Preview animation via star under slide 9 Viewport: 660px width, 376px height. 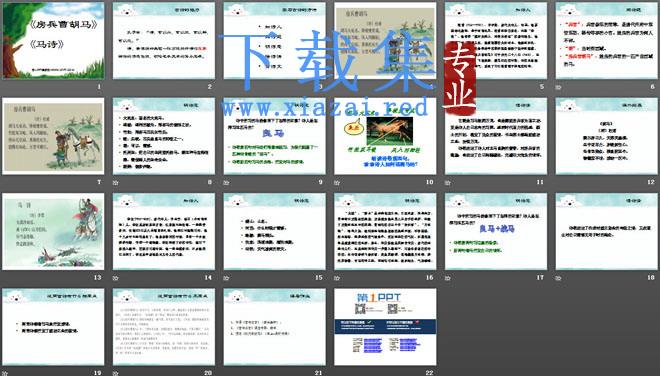tap(226, 183)
